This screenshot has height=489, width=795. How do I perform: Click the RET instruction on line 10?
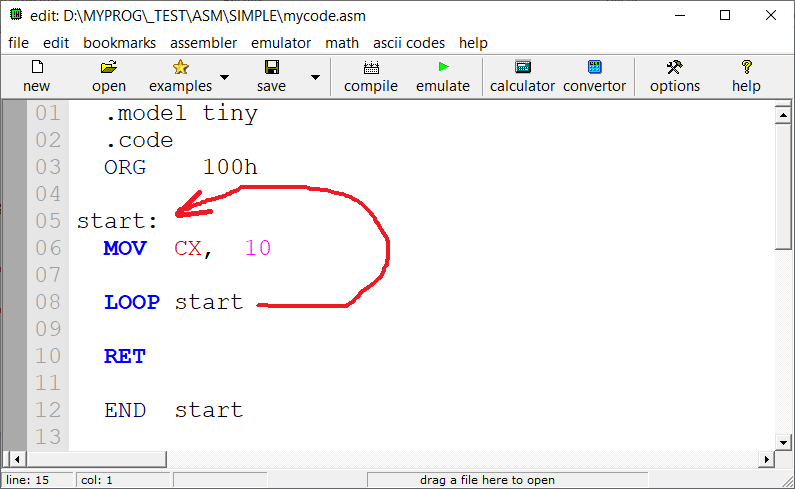125,357
